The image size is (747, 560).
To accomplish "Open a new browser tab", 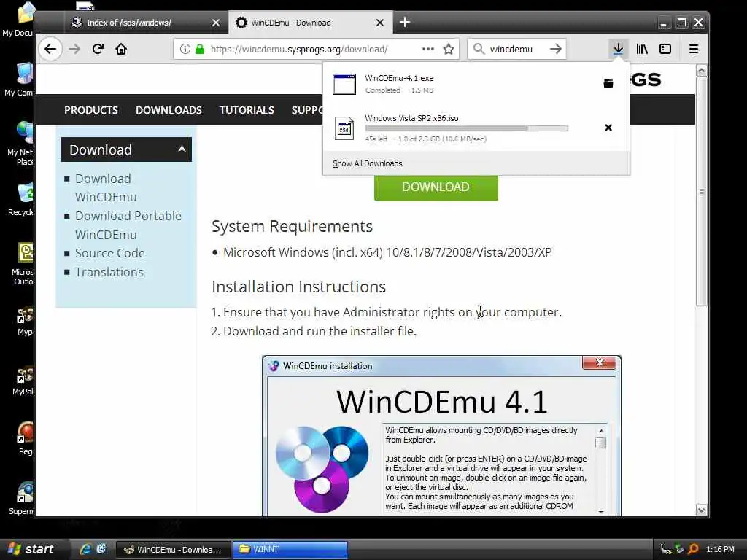I will [404, 22].
